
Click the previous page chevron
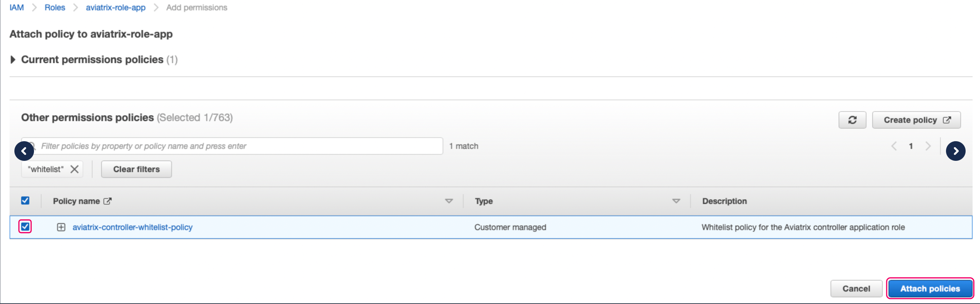(894, 146)
